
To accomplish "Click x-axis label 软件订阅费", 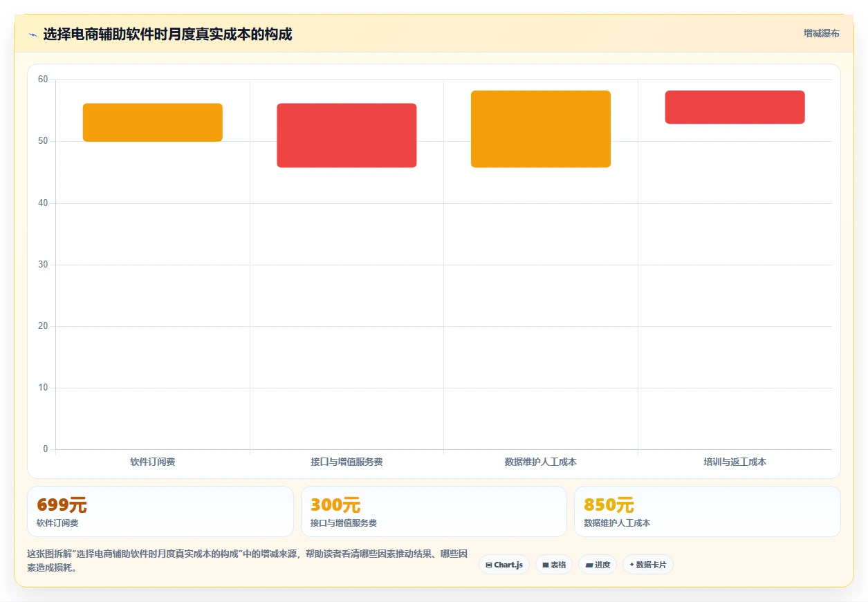I will click(x=153, y=462).
